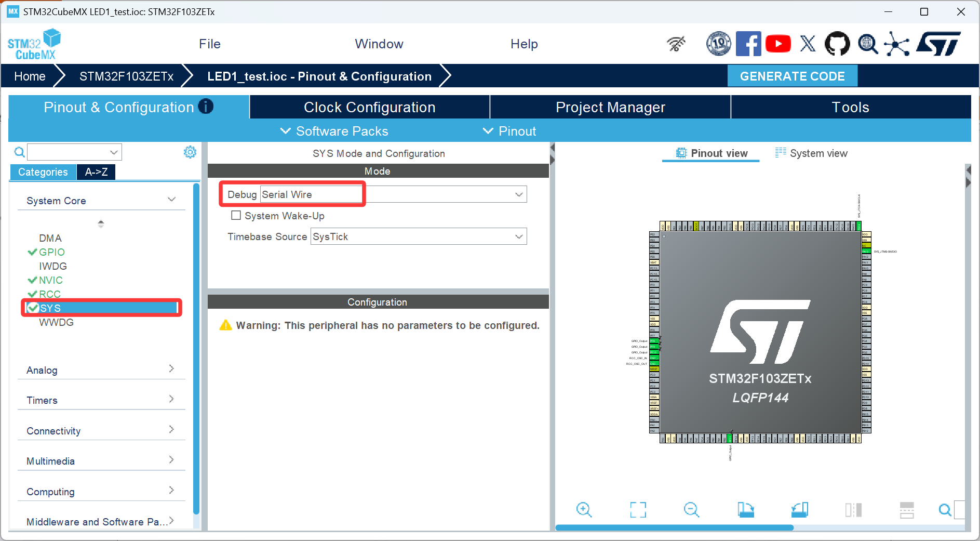Image resolution: width=980 pixels, height=541 pixels.
Task: Click the LED1_test.ioc breadcrumb
Action: point(319,76)
